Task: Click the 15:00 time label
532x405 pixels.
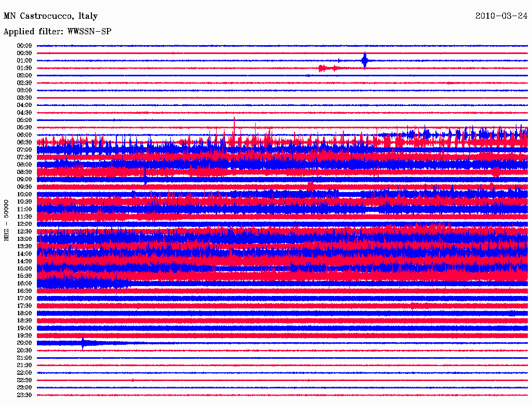Action: 24,268
